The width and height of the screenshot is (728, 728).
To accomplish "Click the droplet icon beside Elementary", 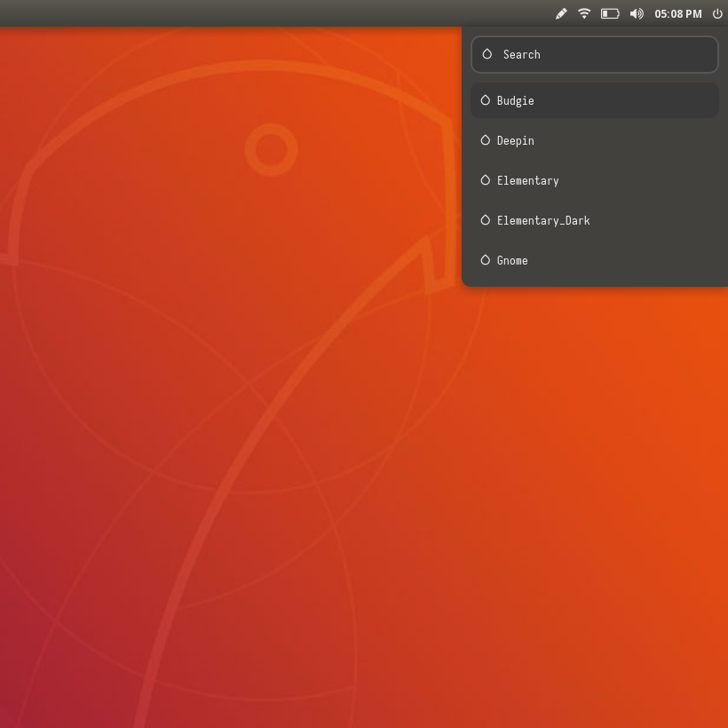I will click(485, 180).
